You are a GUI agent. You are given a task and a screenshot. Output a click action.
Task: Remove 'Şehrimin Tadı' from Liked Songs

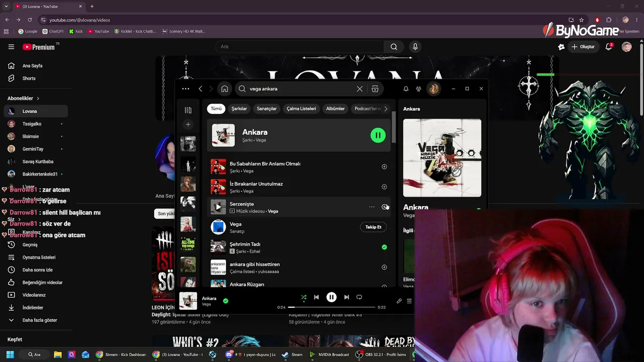(384, 247)
